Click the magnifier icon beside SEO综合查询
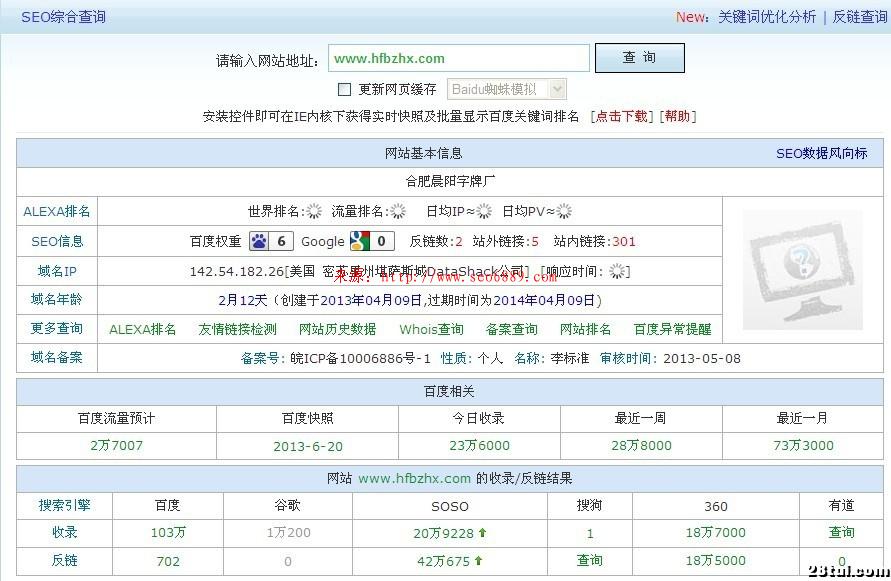The height and width of the screenshot is (581, 891). [16, 16]
